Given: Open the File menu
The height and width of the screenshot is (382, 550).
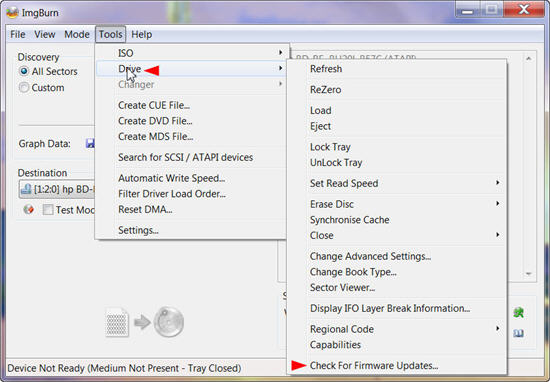Looking at the screenshot, I should (x=18, y=34).
